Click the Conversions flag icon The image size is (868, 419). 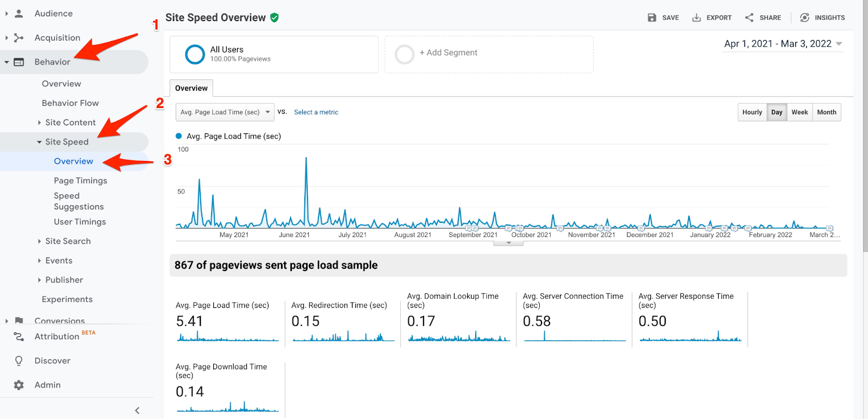click(x=19, y=320)
